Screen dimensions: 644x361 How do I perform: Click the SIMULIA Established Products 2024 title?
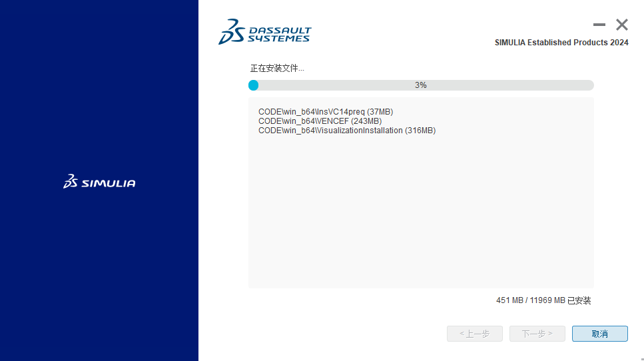[x=561, y=43]
